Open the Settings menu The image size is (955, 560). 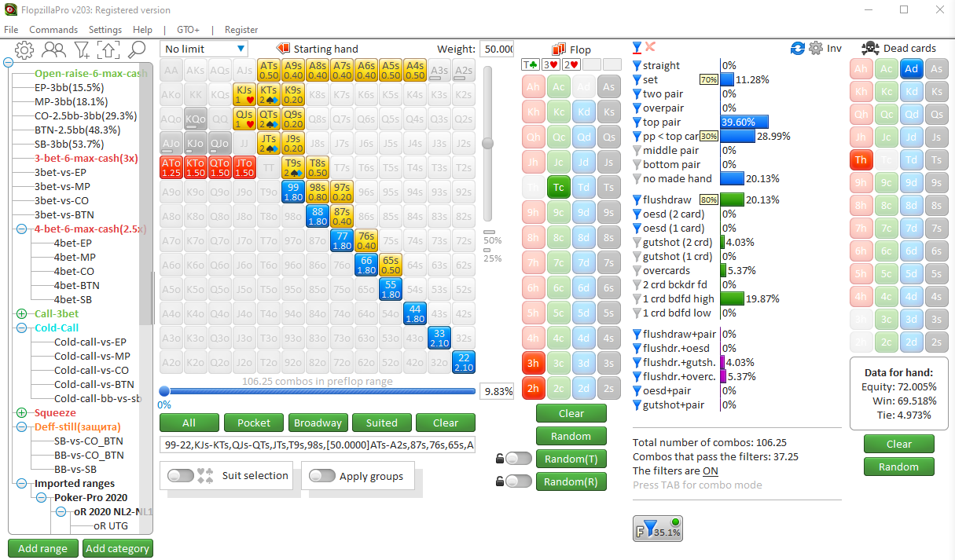pos(105,30)
